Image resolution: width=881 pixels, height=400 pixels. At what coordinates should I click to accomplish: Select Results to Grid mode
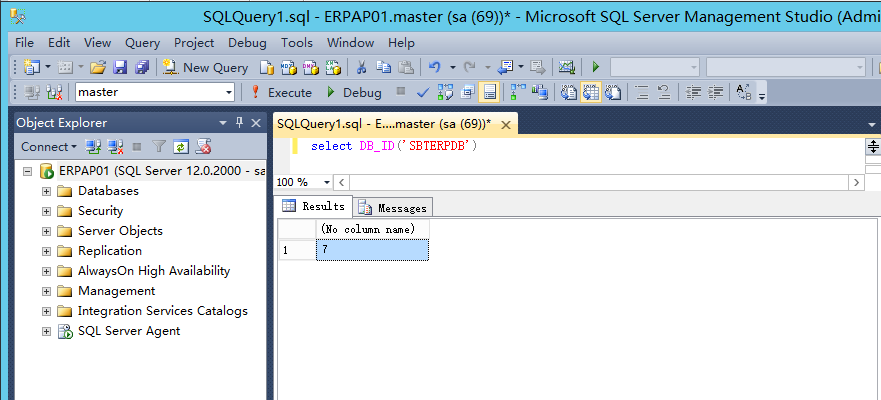point(591,92)
